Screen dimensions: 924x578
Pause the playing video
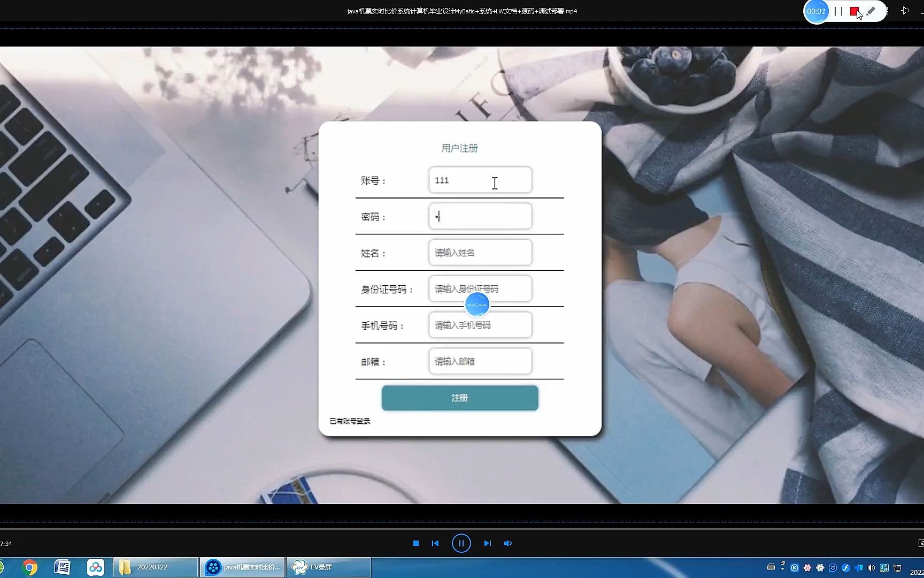(x=461, y=543)
